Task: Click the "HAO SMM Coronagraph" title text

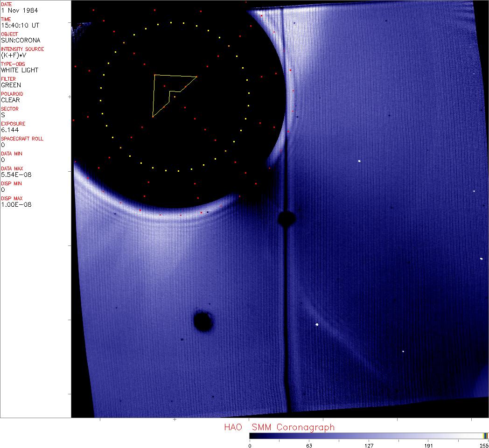Action: pos(279,427)
